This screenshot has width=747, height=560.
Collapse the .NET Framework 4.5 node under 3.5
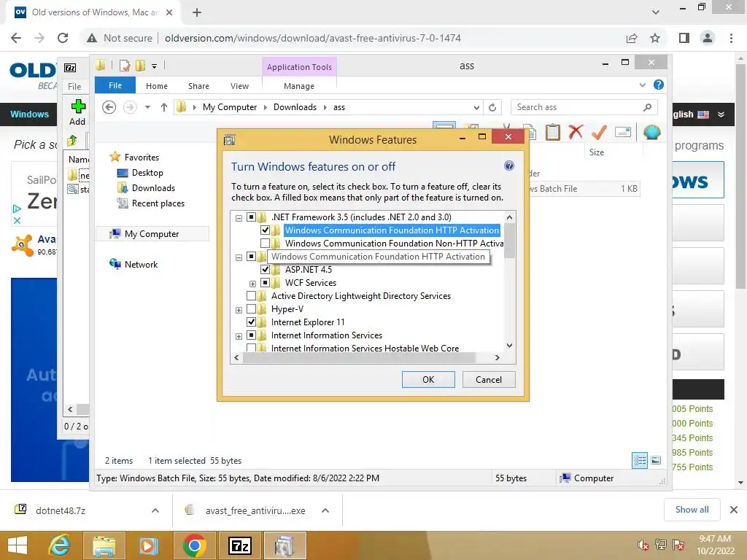(x=239, y=257)
